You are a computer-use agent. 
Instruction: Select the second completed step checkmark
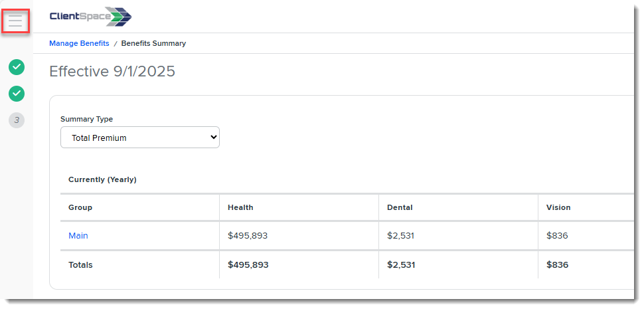(17, 94)
